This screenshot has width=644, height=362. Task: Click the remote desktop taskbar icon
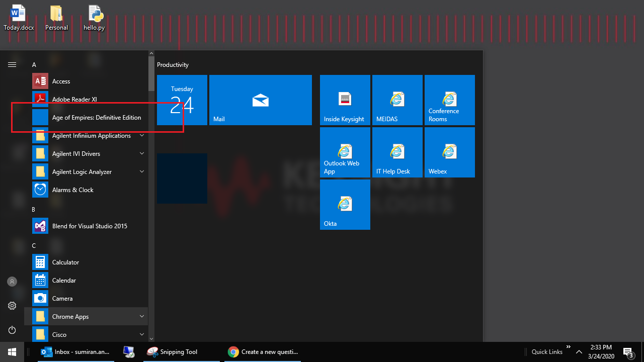[x=129, y=352]
